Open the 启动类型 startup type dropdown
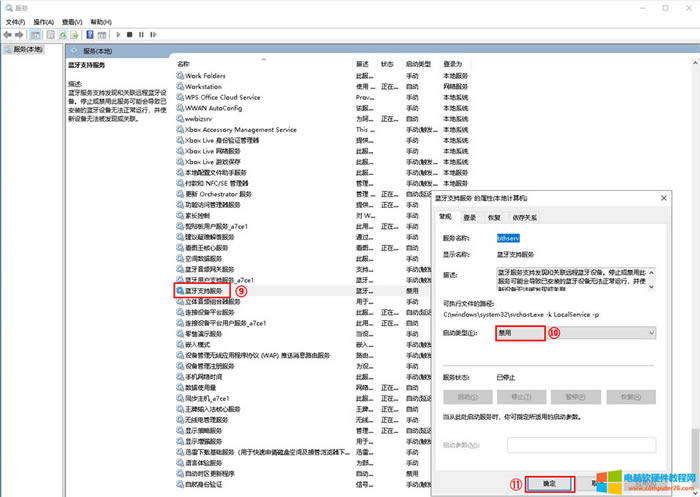700x497 pixels. click(x=576, y=332)
